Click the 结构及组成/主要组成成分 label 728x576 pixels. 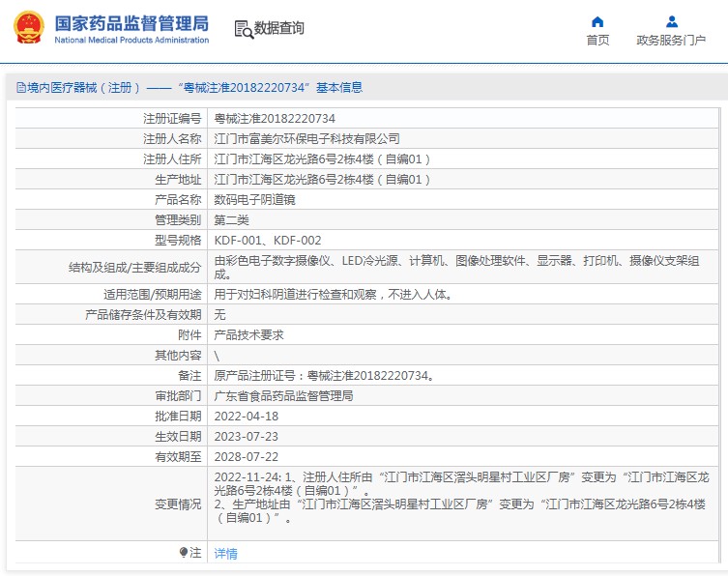point(135,268)
